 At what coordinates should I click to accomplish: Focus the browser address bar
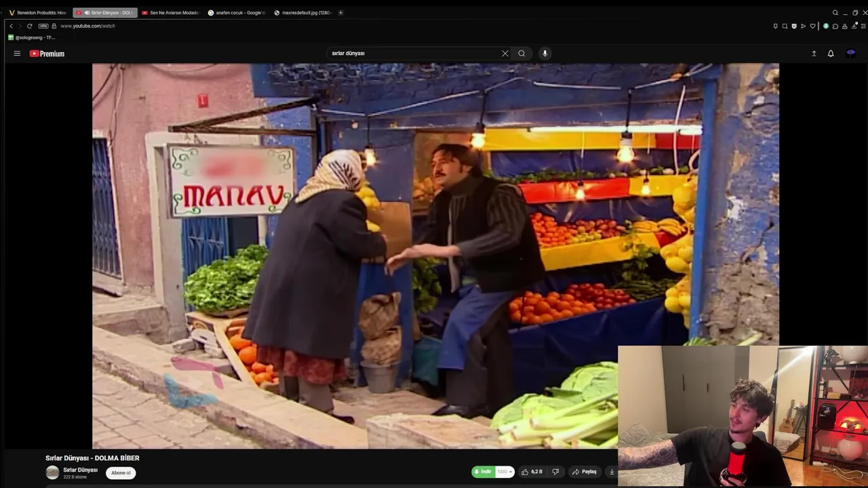(407, 26)
